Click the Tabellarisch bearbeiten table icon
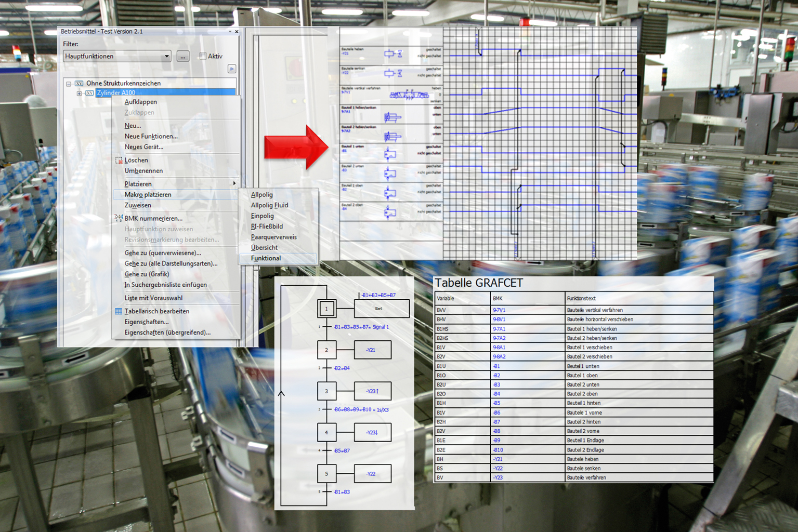Image resolution: width=798 pixels, height=532 pixels. 119,311
